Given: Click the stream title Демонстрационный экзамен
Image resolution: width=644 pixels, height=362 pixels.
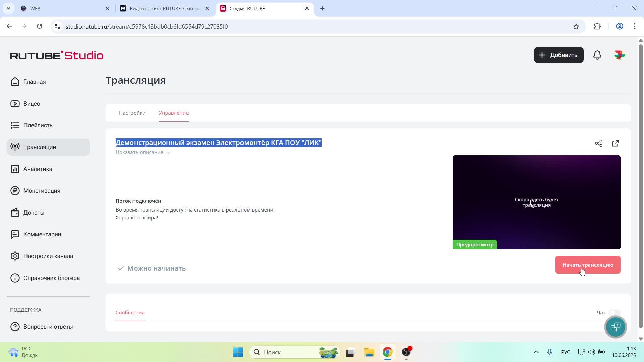Looking at the screenshot, I should [x=219, y=143].
